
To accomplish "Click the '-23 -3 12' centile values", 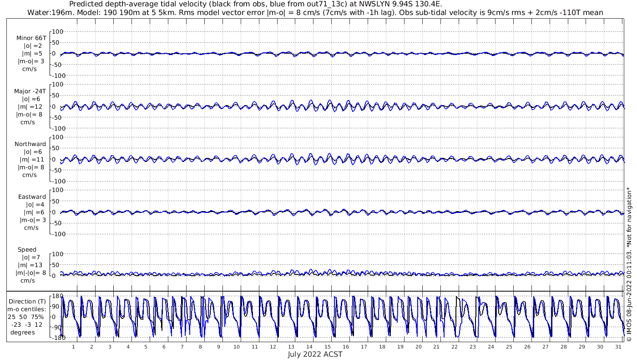I will pyautogui.click(x=26, y=324).
